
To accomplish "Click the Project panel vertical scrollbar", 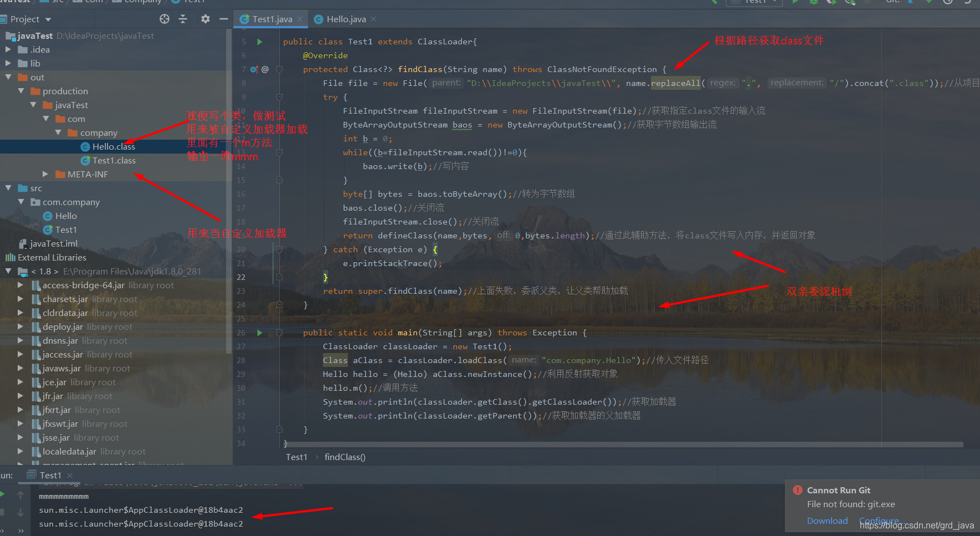I will click(229, 191).
